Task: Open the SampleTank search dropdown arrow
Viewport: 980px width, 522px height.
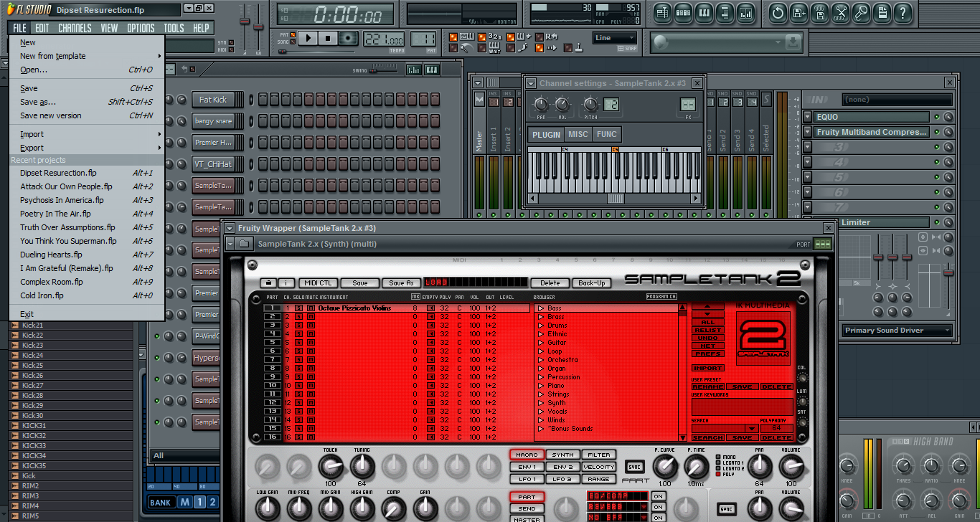Action: 751,429
